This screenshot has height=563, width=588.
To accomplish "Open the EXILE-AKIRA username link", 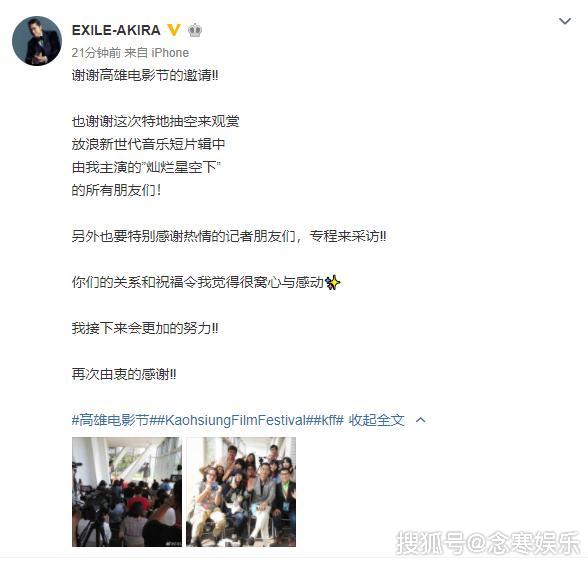I will 116,30.
